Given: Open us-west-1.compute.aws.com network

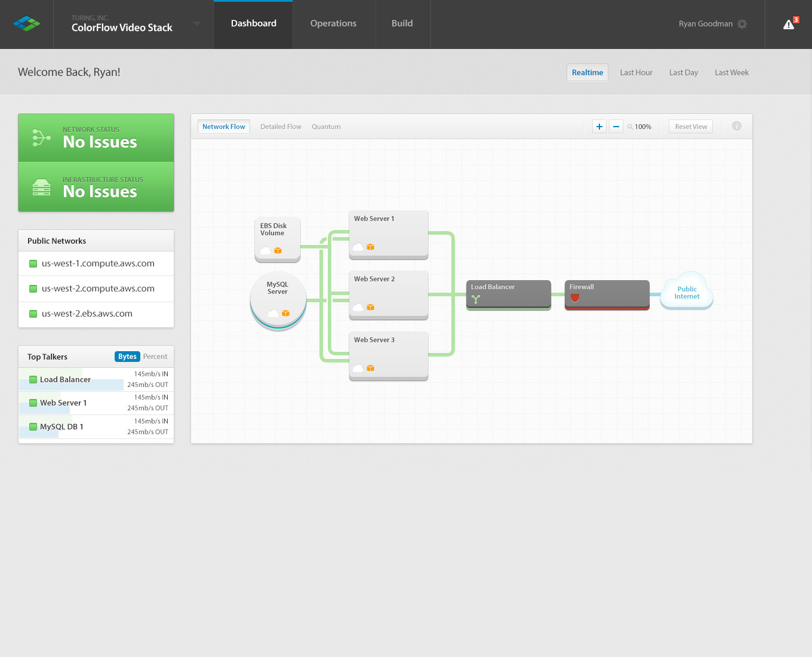Looking at the screenshot, I should tap(98, 263).
